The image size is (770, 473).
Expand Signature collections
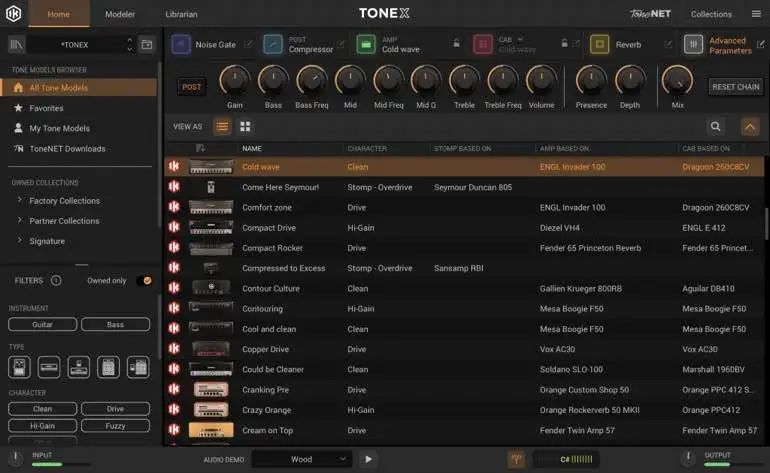[20, 240]
